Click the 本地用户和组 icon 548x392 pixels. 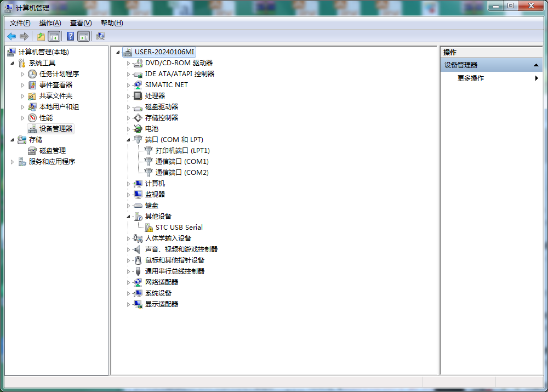[32, 107]
